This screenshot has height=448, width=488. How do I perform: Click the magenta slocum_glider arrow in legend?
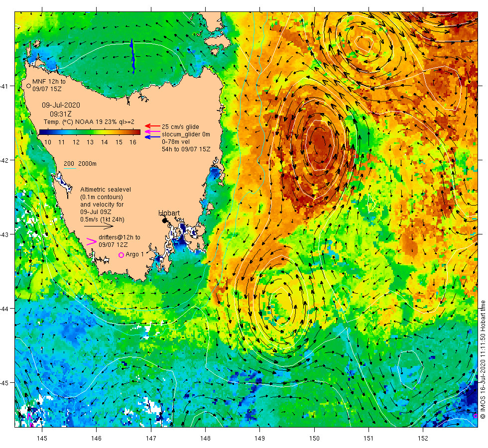point(152,131)
